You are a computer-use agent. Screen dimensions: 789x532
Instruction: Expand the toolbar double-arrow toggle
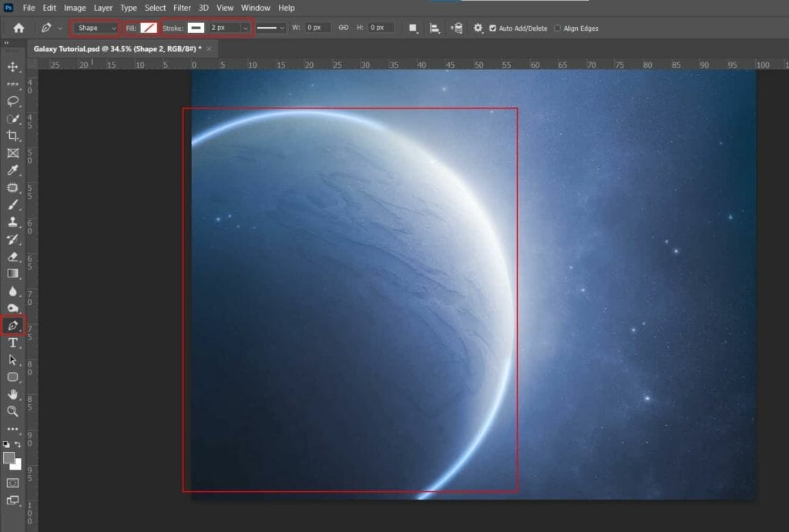pyautogui.click(x=6, y=43)
